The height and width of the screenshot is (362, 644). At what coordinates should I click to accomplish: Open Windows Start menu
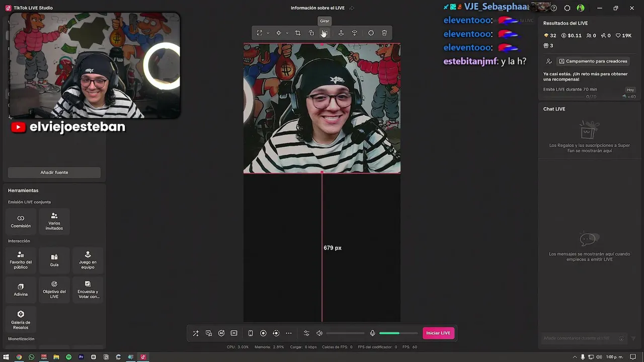coord(6,357)
